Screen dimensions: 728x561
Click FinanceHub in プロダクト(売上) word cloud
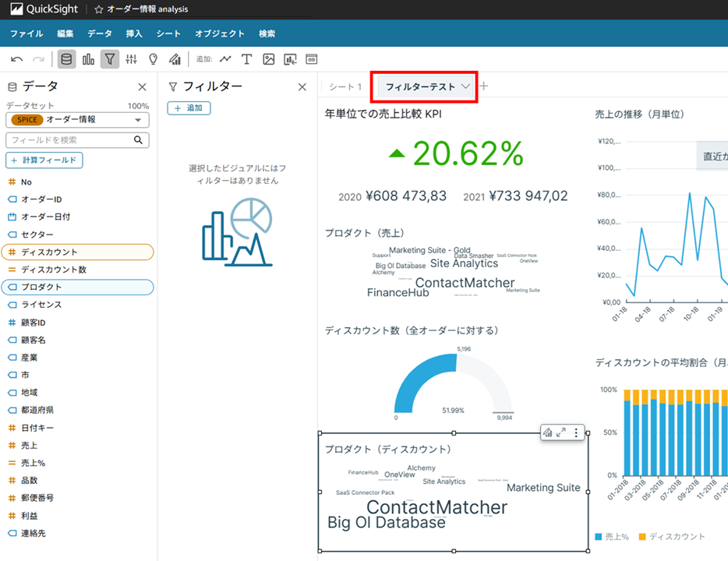pyautogui.click(x=398, y=292)
